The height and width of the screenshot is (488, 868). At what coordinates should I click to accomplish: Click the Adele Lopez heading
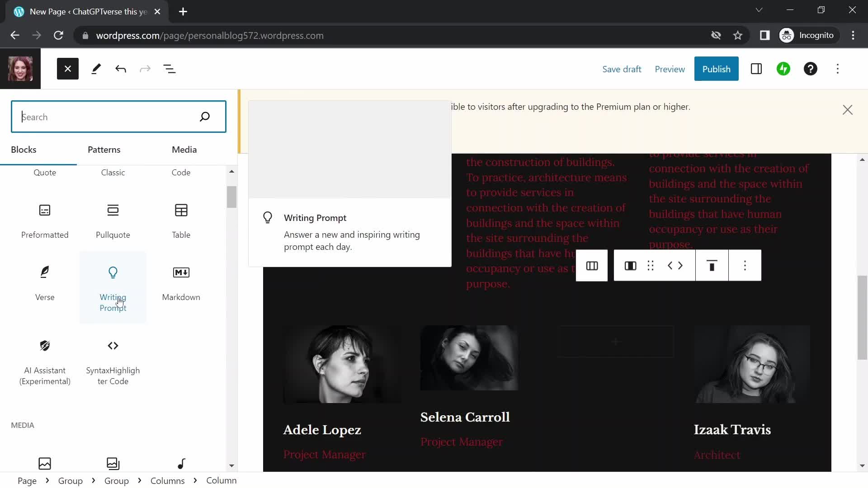pos(322,430)
